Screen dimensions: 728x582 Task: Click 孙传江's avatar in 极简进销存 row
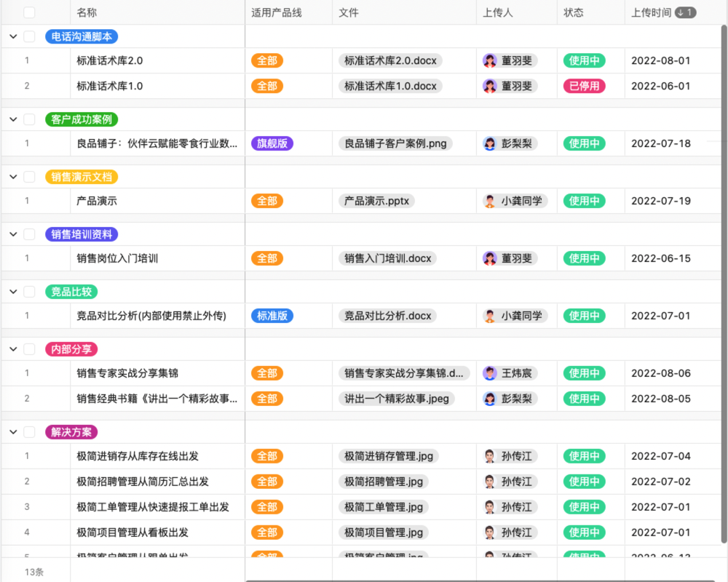[x=490, y=455]
